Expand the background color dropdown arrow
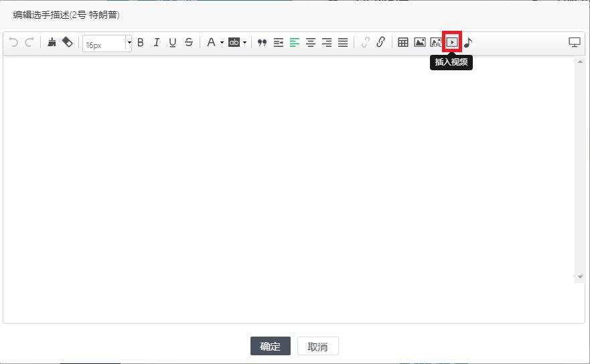 point(244,43)
